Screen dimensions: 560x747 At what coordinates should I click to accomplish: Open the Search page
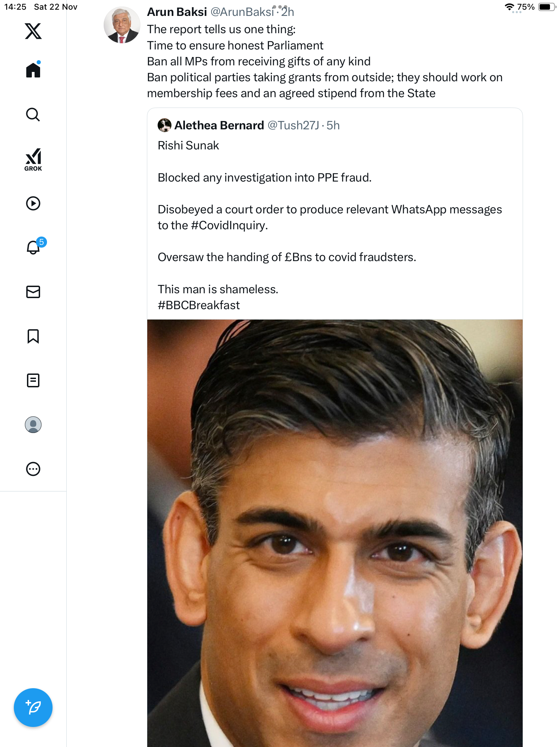coord(33,114)
